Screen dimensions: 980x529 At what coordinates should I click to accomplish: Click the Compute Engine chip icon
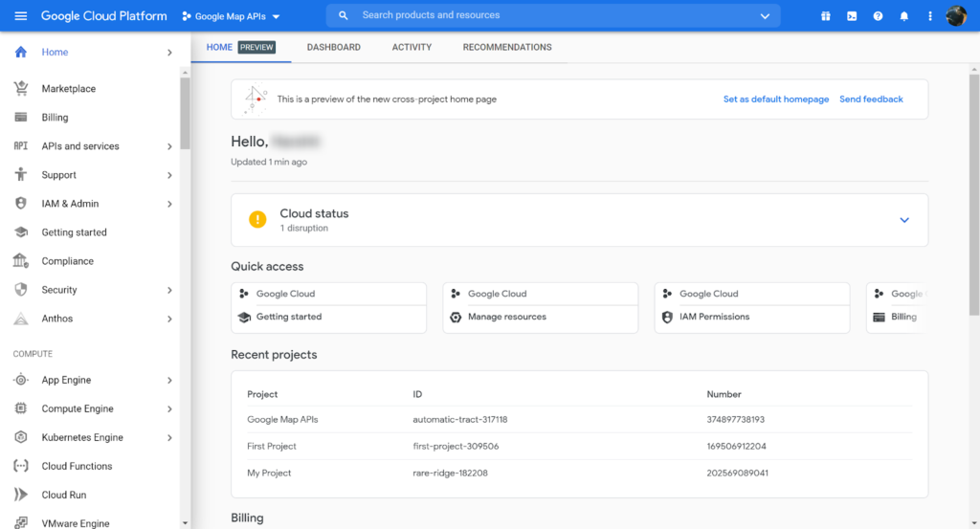click(x=21, y=408)
